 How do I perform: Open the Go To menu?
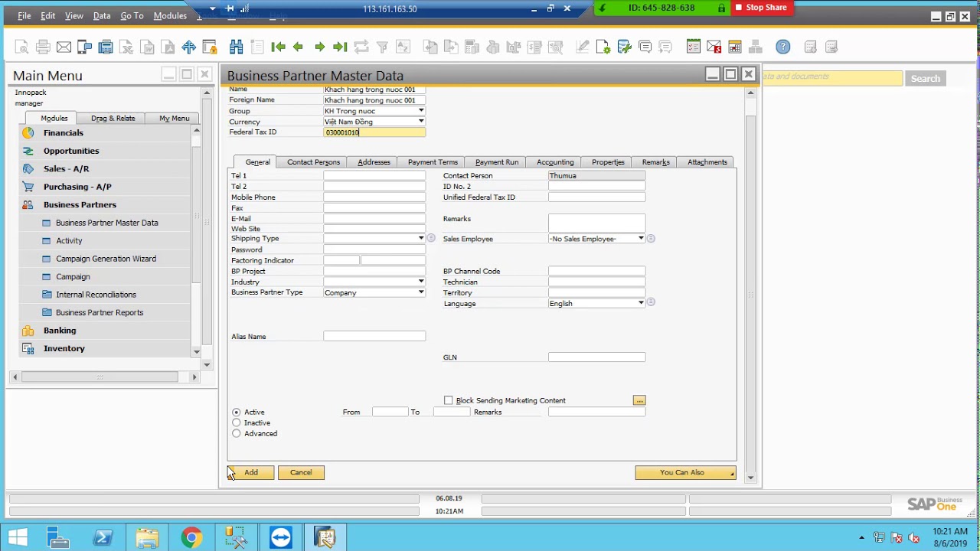point(132,15)
